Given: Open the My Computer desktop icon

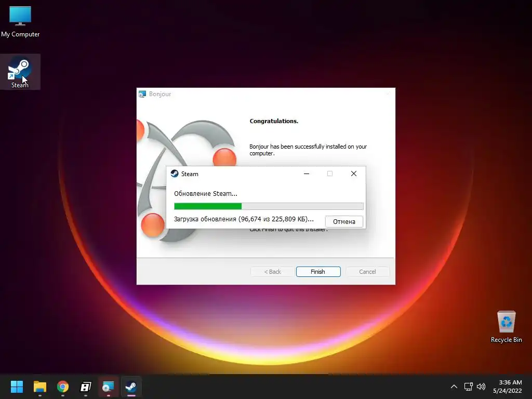Looking at the screenshot, I should coord(20,22).
